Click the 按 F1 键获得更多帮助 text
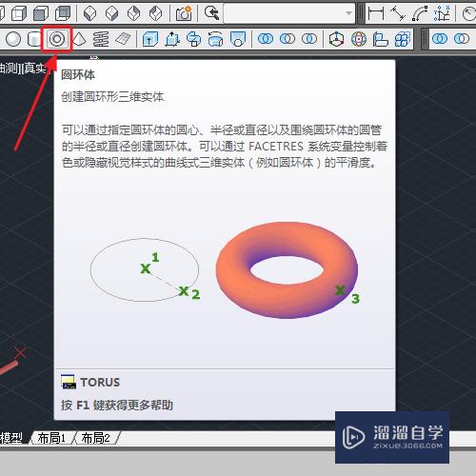The height and width of the screenshot is (476, 476). point(117,405)
